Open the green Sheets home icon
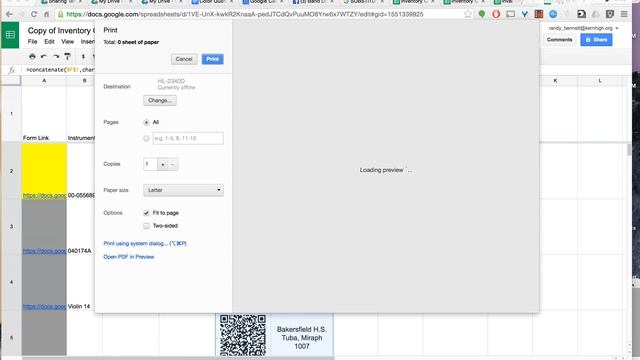This screenshot has height=360, width=640. [x=10, y=35]
